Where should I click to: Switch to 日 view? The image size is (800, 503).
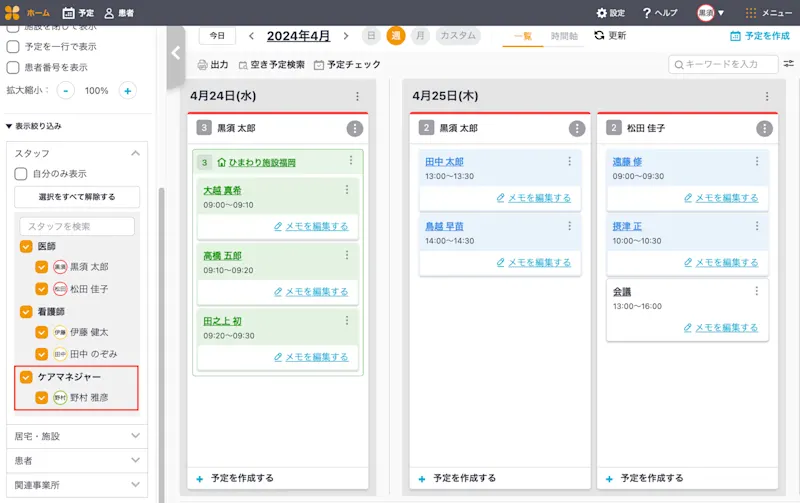[371, 36]
